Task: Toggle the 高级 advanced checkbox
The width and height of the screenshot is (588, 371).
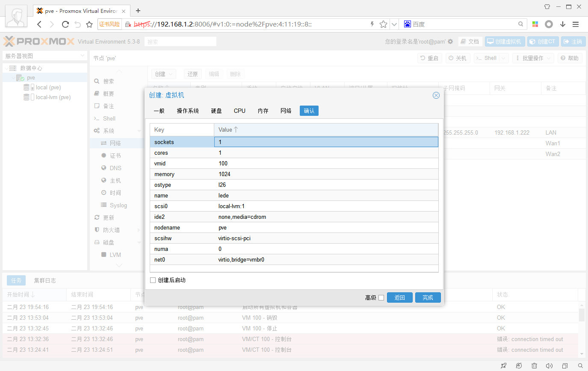Action: 381,298
